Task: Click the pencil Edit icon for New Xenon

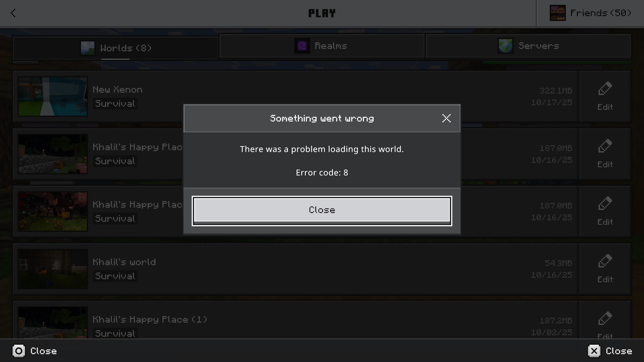Action: [605, 88]
